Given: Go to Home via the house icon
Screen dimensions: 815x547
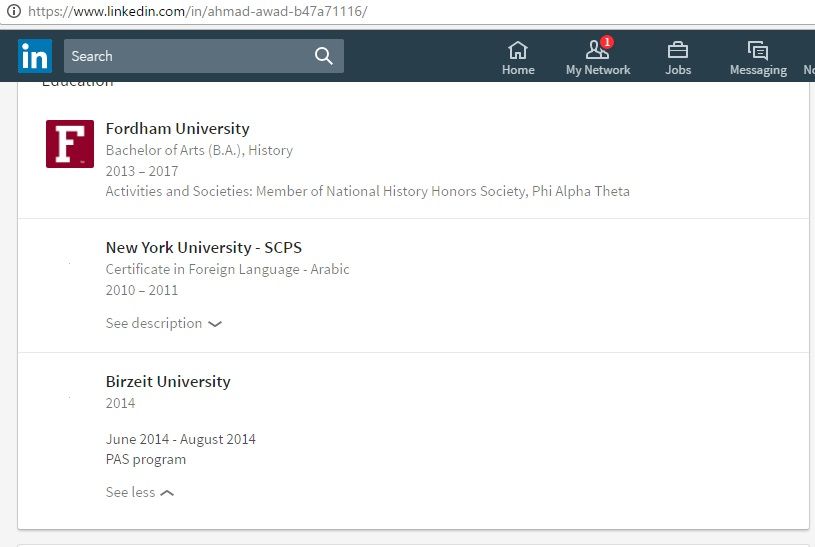Looking at the screenshot, I should coord(518,50).
